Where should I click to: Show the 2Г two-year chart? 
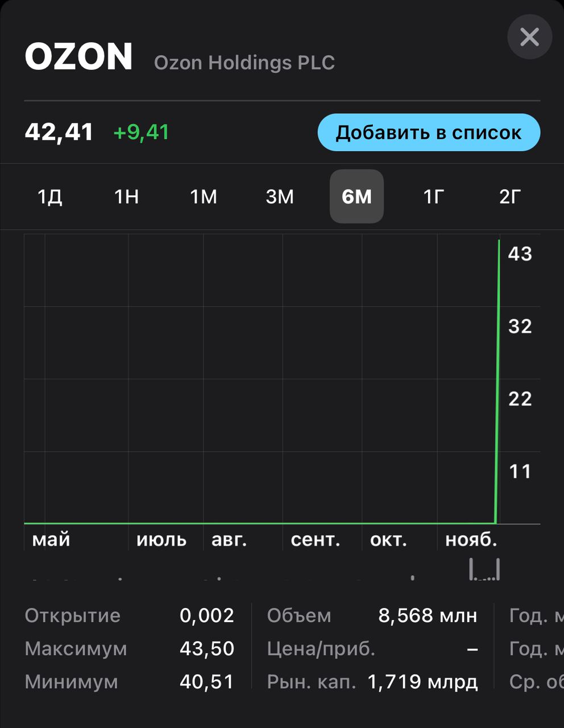tap(510, 197)
